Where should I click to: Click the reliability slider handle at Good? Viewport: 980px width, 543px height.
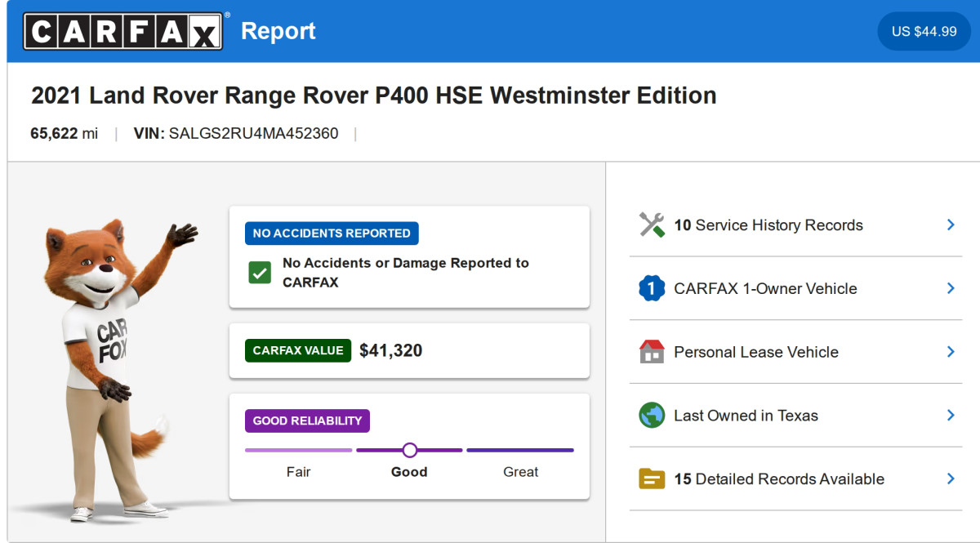point(410,450)
